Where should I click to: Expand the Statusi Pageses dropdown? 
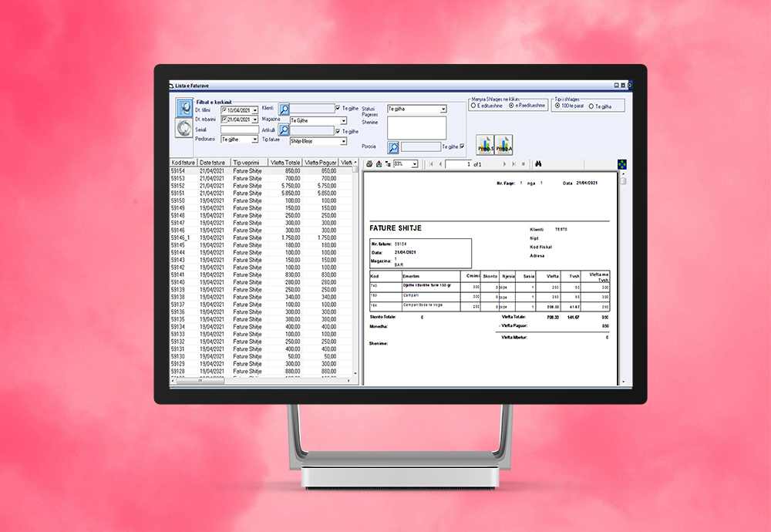click(443, 109)
